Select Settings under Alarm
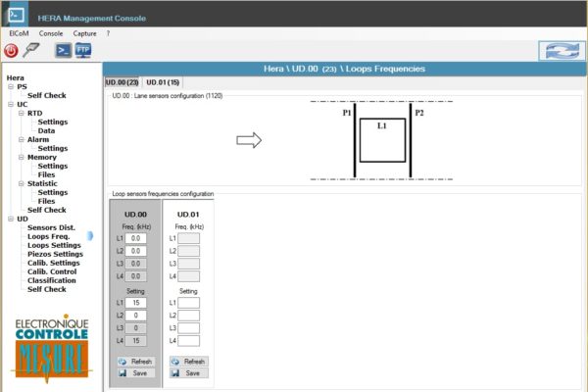This screenshot has height=392, width=588. (x=53, y=149)
